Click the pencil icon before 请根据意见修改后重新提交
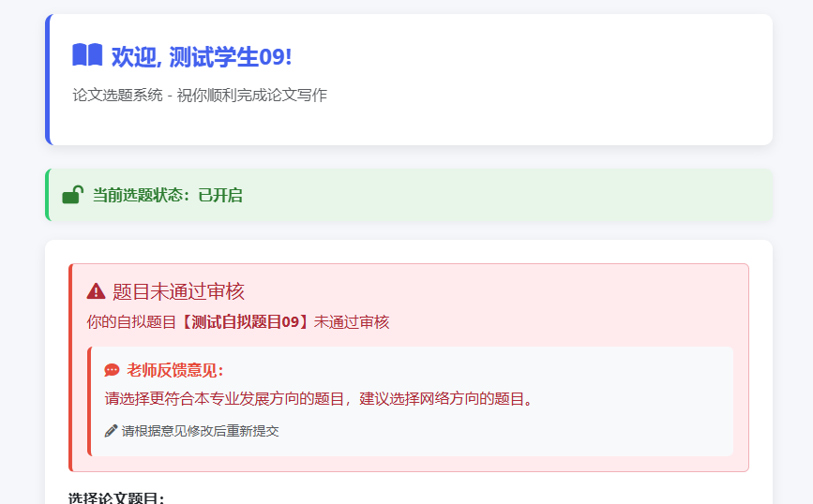813x504 pixels. 111,431
